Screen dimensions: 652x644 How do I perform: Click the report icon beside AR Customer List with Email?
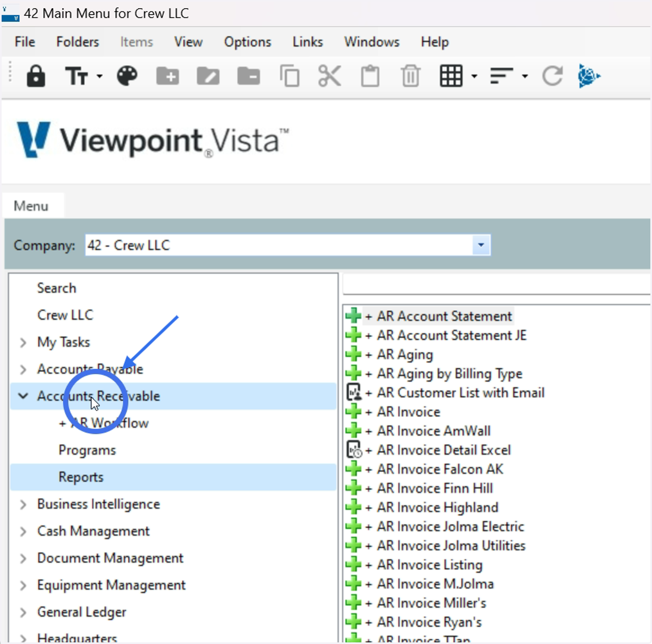(354, 392)
